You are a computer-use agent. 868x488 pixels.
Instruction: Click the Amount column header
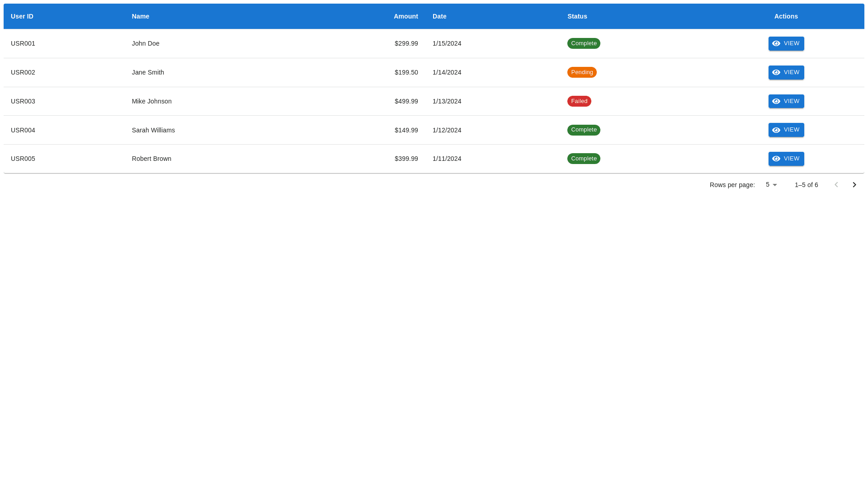coord(406,16)
